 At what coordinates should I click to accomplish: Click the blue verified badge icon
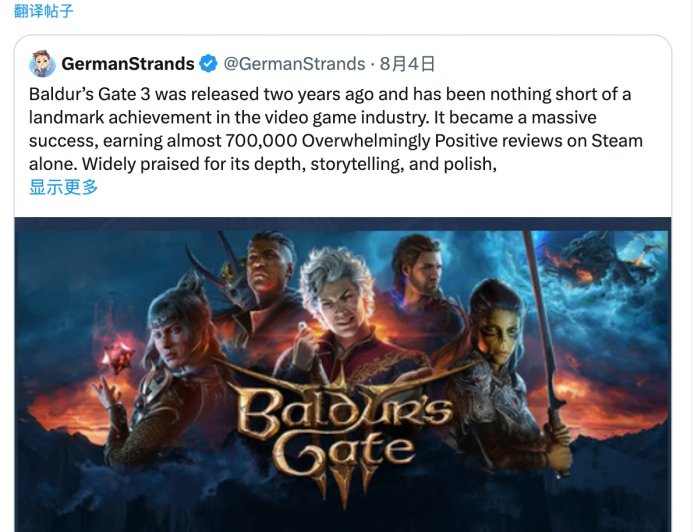(209, 64)
